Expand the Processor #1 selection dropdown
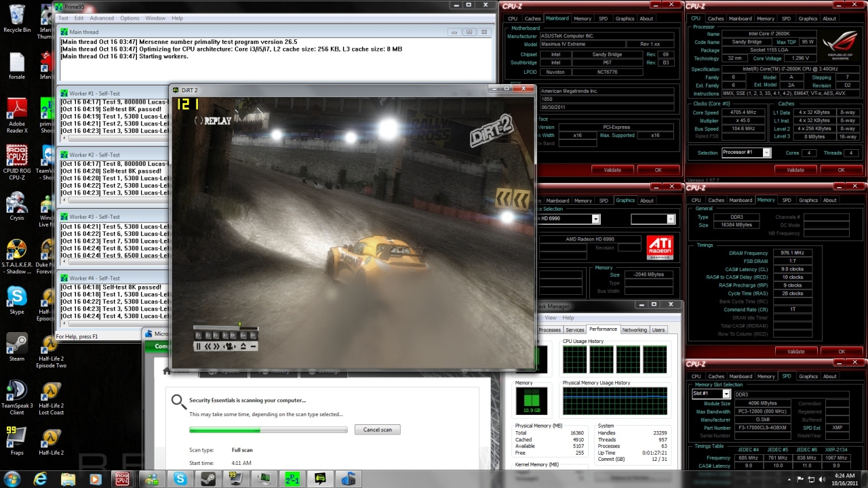868x488 pixels. (766, 152)
